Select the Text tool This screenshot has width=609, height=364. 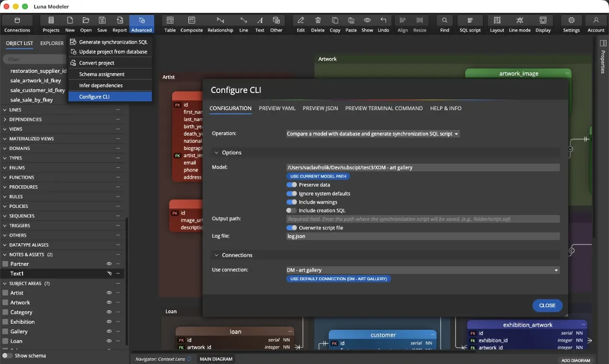260,24
